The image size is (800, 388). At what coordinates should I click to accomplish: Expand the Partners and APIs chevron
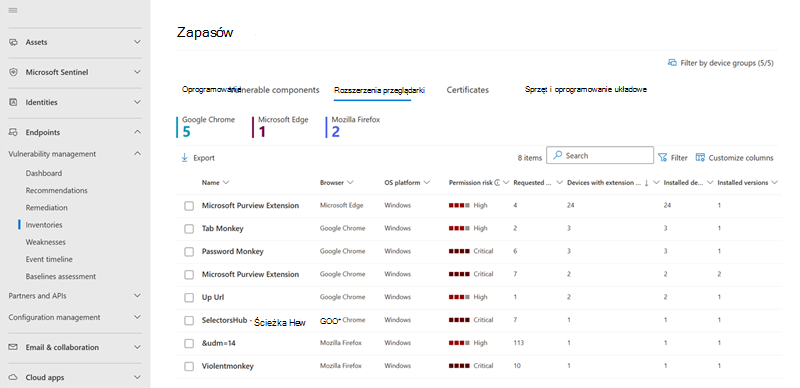[137, 296]
